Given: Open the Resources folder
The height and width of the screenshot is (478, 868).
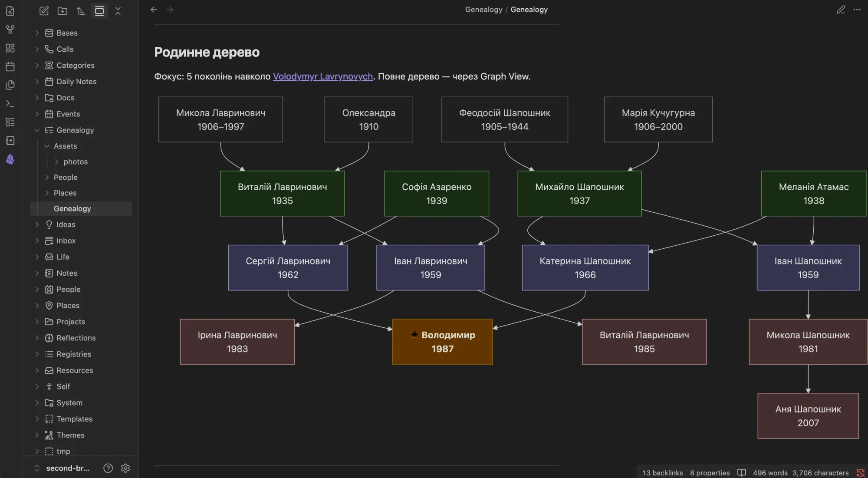Looking at the screenshot, I should click(x=81, y=370).
